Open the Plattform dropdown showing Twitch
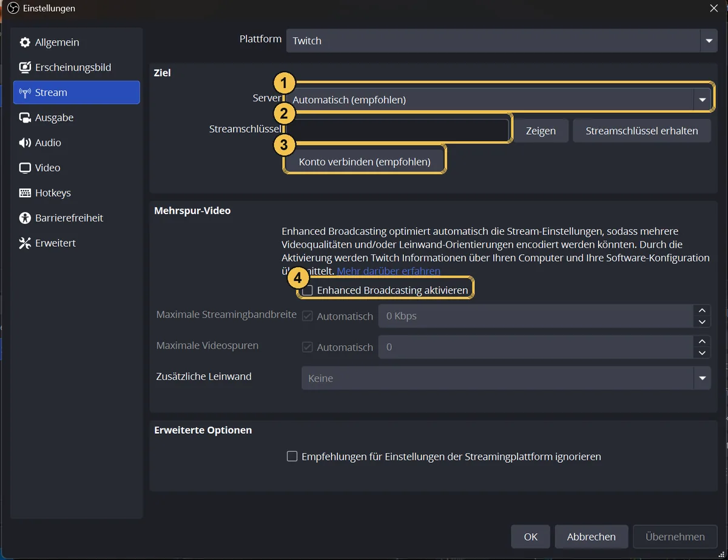 [x=502, y=41]
